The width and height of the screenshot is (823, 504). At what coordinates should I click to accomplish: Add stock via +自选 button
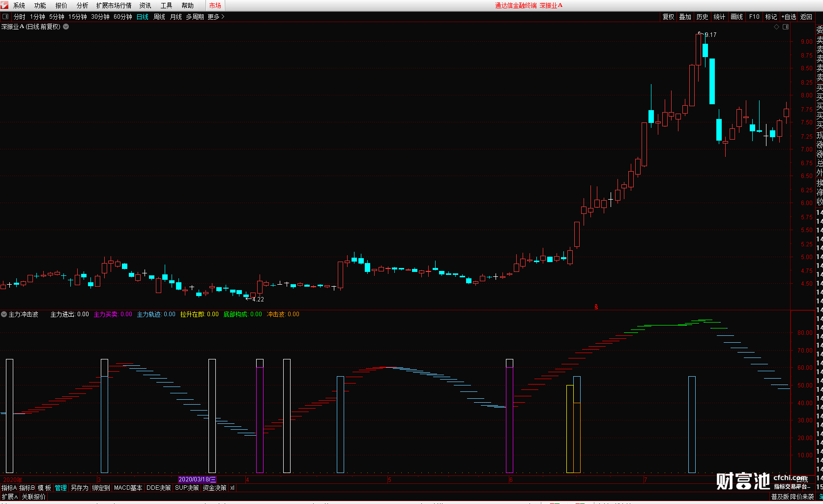(789, 17)
